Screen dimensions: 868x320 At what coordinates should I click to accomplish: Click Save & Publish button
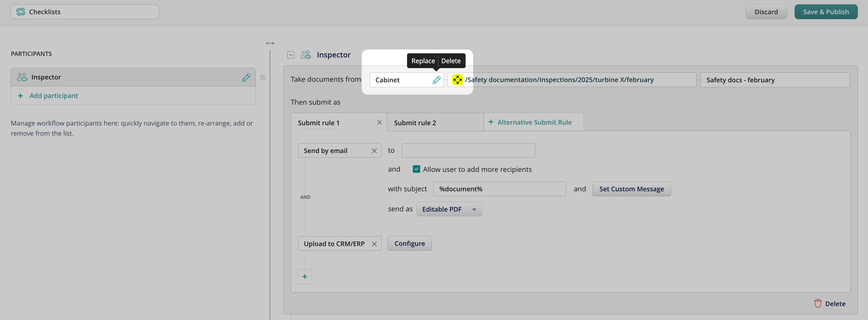[826, 12]
